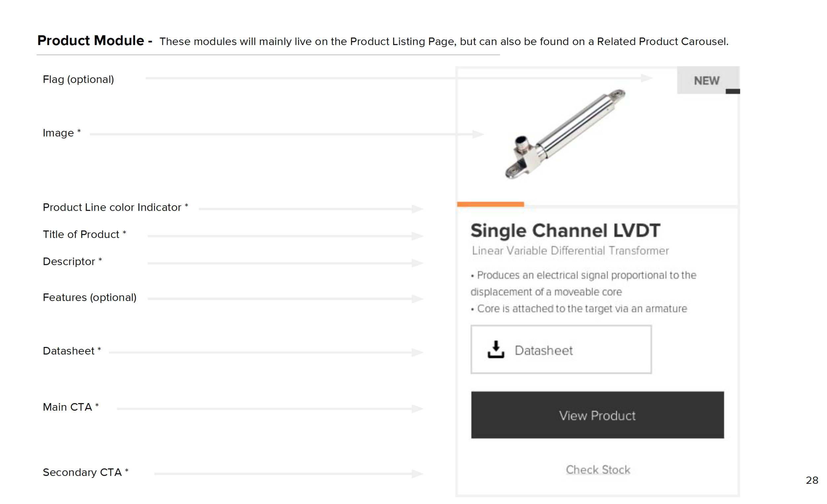
Task: Click the Secondary CTA * label
Action: [x=86, y=472]
